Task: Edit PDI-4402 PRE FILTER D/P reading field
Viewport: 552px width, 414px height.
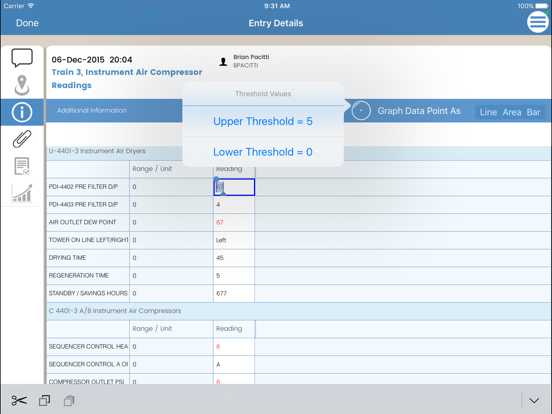Action: coord(234,187)
